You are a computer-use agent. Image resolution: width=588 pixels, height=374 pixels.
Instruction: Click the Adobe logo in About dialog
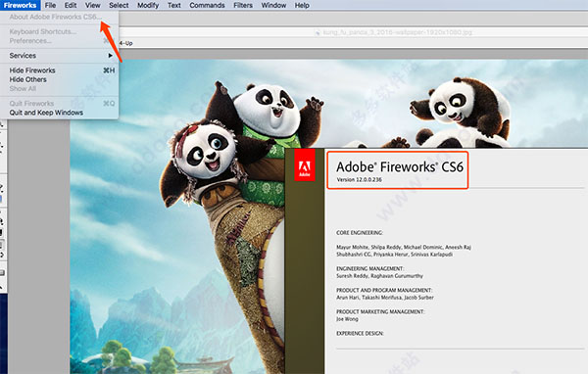305,164
